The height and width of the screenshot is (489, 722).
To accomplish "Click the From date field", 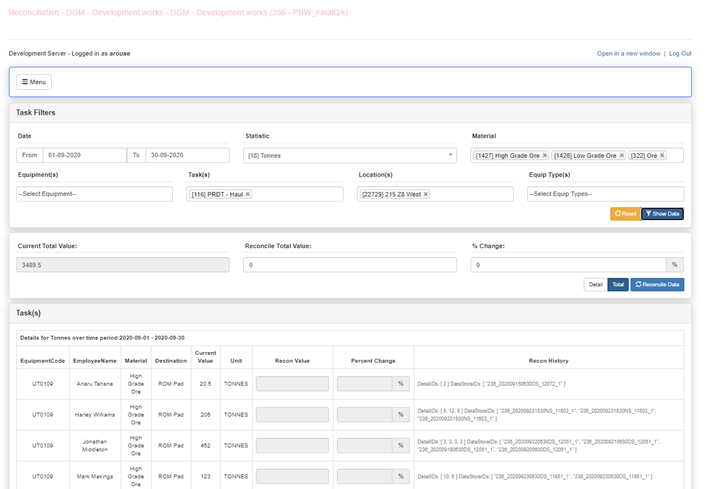I will tap(84, 155).
